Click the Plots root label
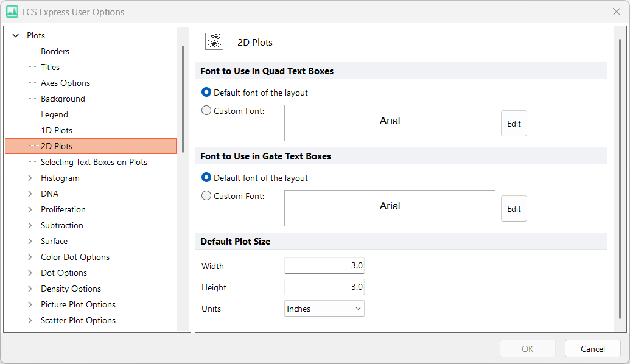 [36, 35]
